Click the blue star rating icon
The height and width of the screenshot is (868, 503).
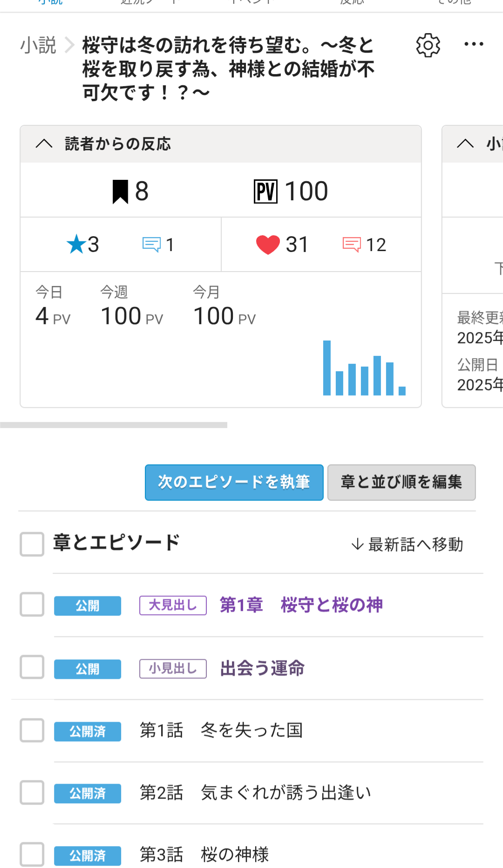pos(76,244)
